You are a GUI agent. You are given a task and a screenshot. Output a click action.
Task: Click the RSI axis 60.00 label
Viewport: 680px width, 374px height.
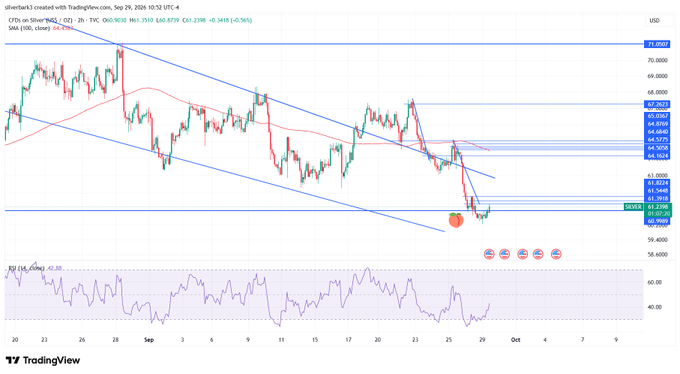click(x=655, y=282)
